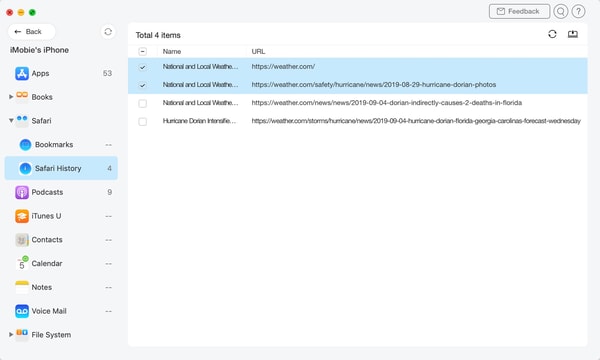
Task: Check the Hurricane Dorian Intensifies row checkbox
Action: (142, 122)
